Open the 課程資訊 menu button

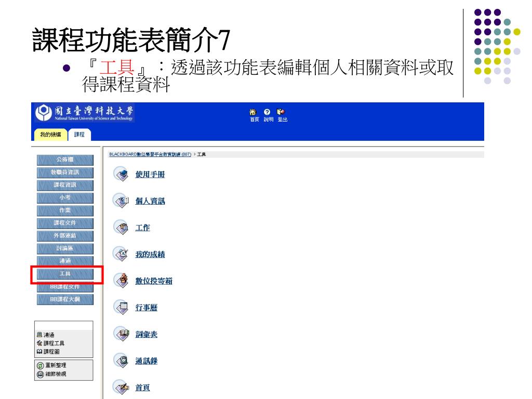tap(65, 185)
